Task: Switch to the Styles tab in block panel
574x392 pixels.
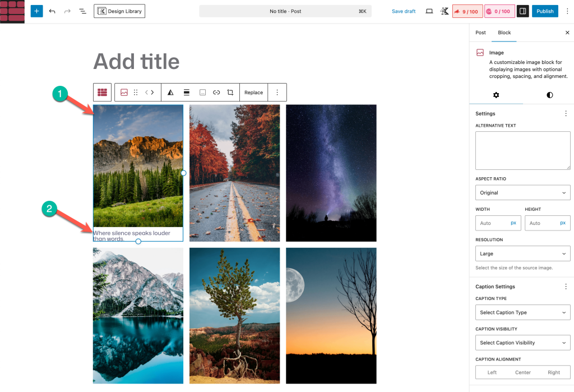Action: coord(549,95)
